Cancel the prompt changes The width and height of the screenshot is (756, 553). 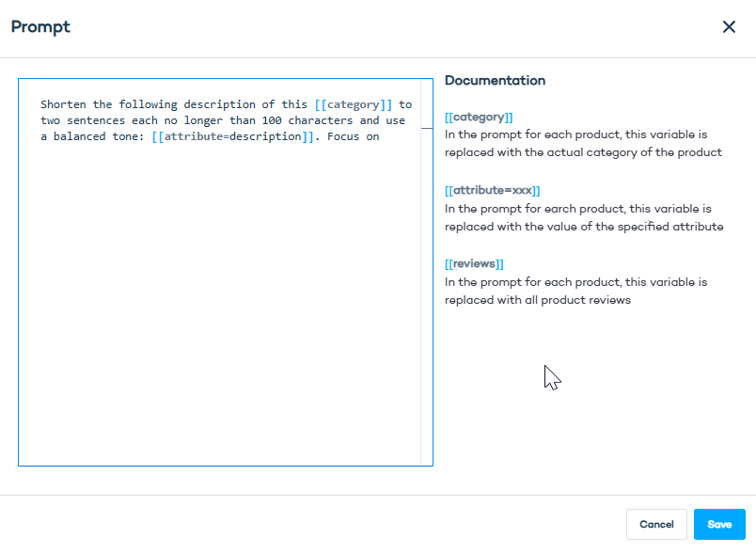pos(656,525)
